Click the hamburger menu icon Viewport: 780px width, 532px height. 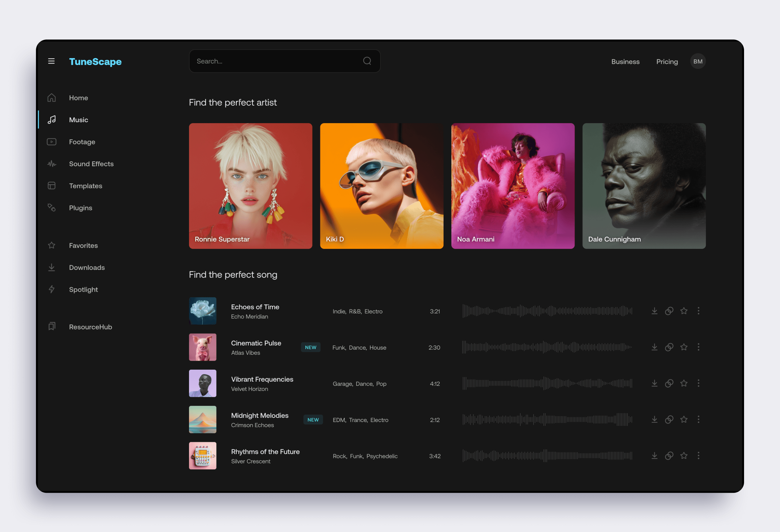click(x=51, y=61)
